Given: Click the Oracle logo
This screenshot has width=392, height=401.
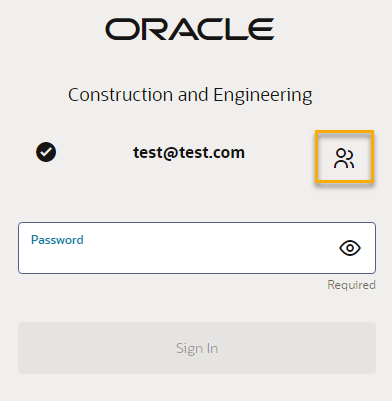Looking at the screenshot, I should (190, 29).
